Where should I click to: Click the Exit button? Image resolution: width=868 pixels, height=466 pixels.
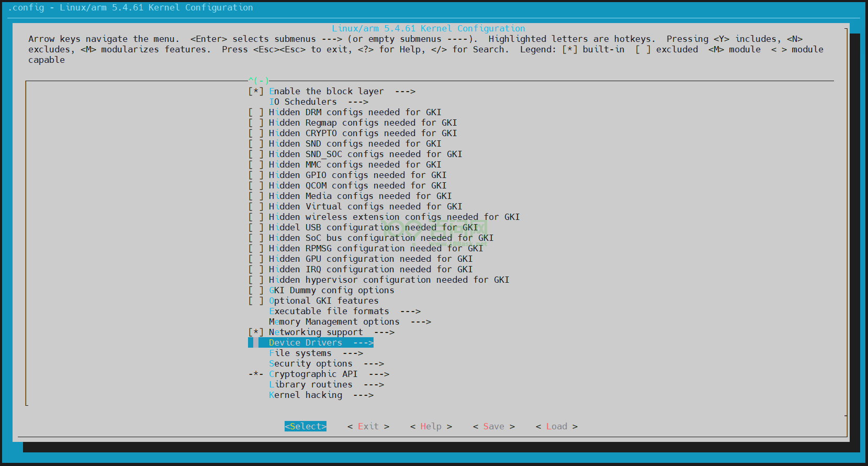[368, 426]
